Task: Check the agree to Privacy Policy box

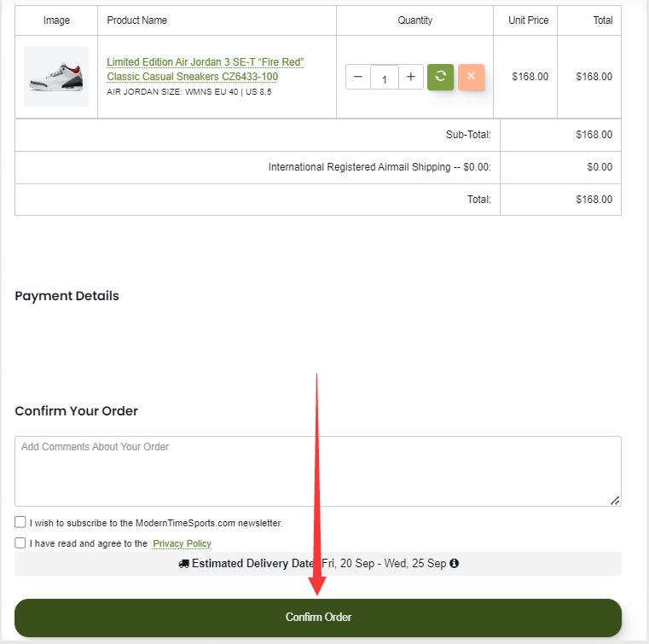Action: coord(20,542)
